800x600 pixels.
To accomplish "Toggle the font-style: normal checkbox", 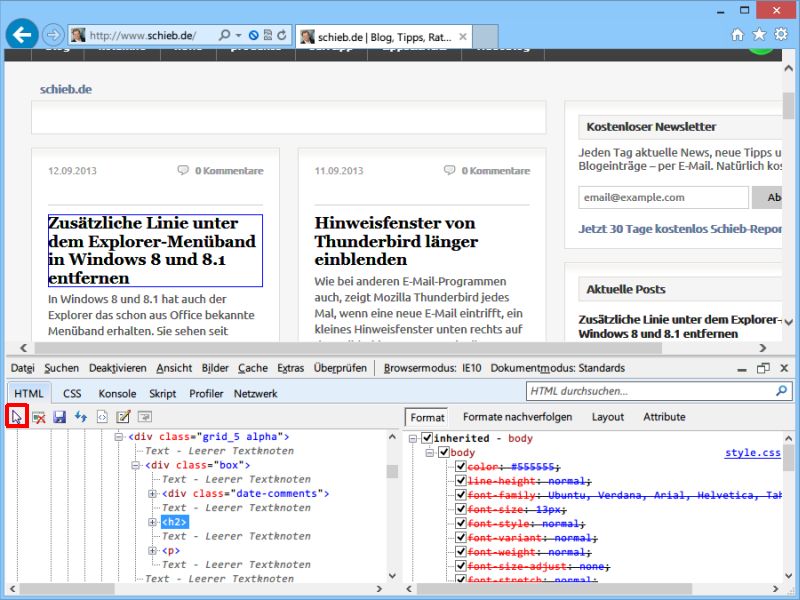I will coord(461,523).
